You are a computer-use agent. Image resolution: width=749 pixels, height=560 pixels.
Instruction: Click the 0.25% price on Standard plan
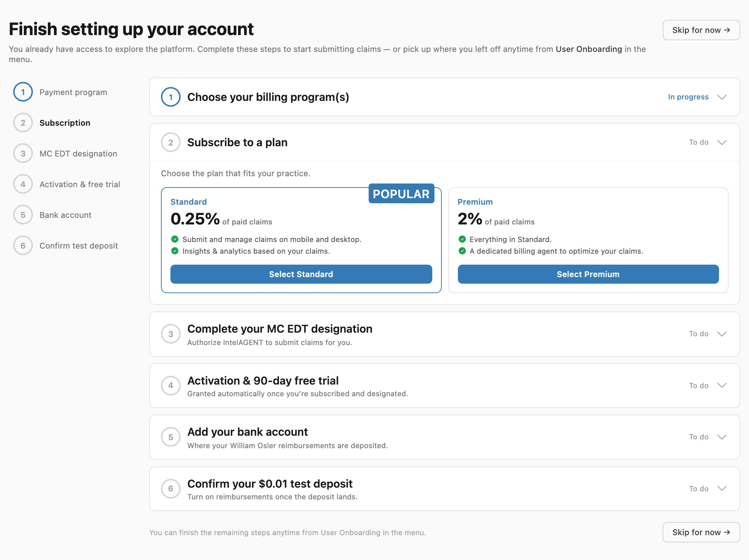pyautogui.click(x=195, y=219)
